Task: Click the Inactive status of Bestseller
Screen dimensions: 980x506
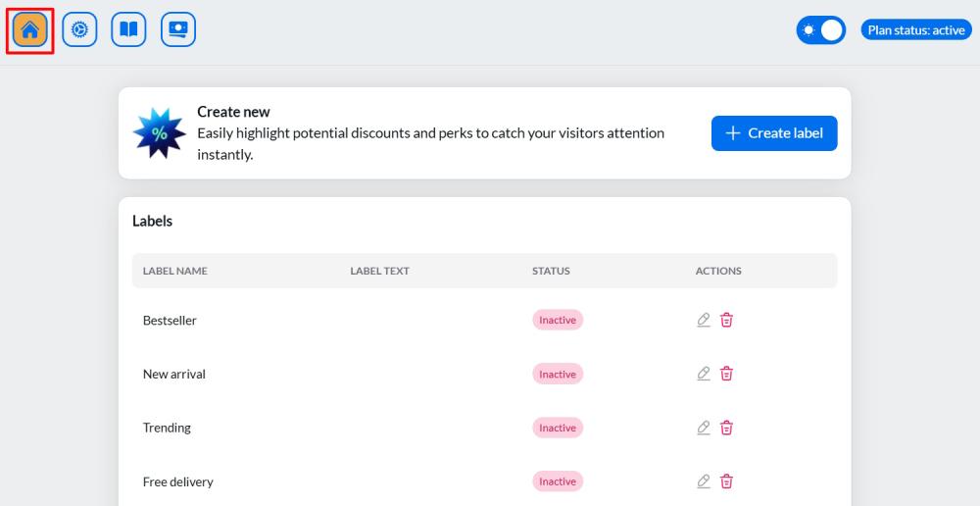Action: (x=558, y=320)
